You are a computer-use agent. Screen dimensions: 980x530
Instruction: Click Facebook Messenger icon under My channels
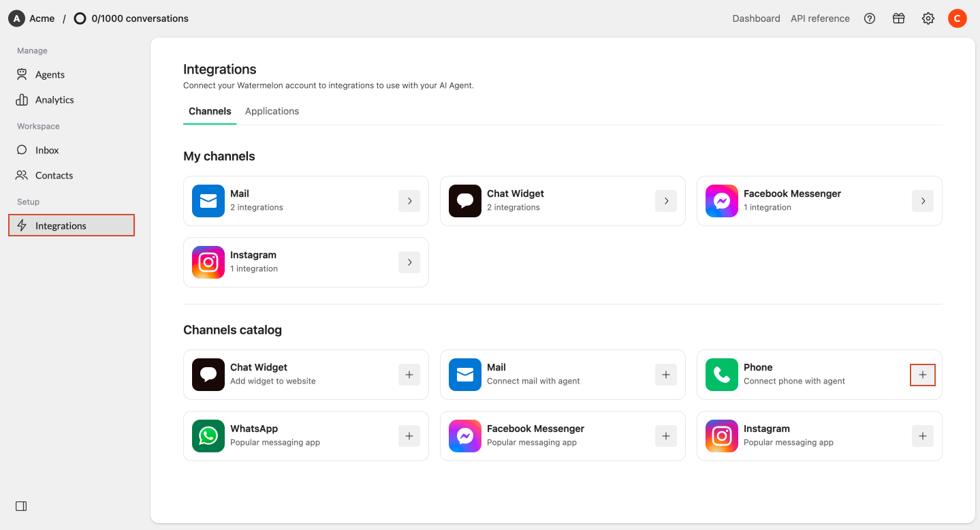click(722, 201)
